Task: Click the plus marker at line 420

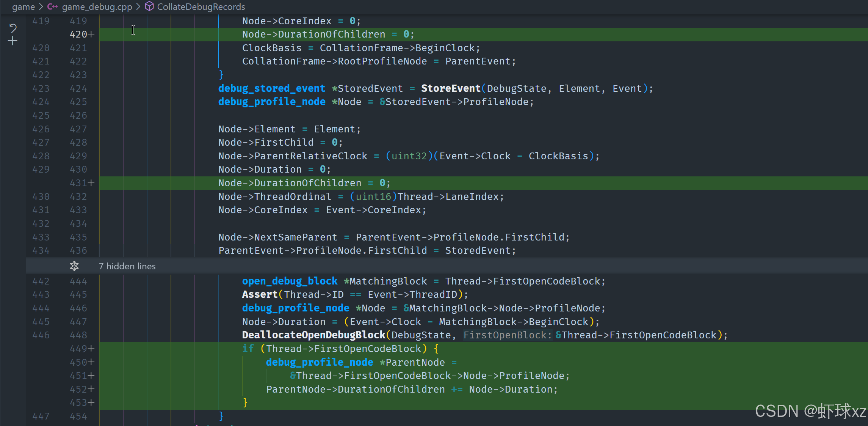Action: (x=91, y=34)
